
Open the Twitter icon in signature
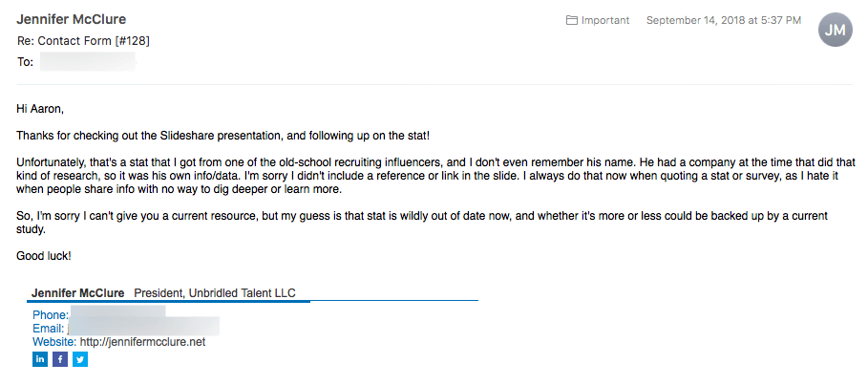[x=80, y=359]
